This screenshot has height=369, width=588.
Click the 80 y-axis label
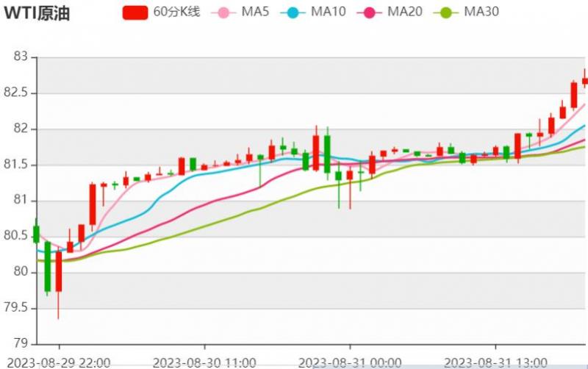coord(21,271)
